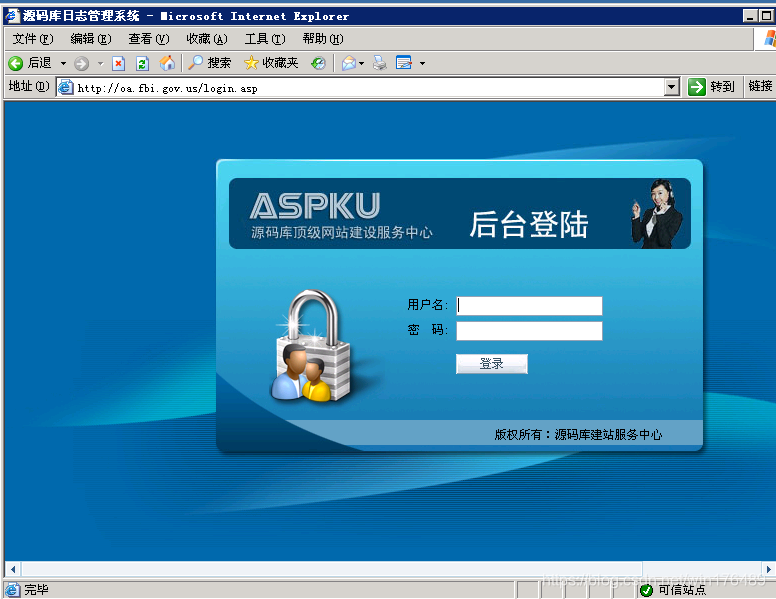Open the 文件(F) menu
Viewport: 776px width, 599px height.
click(x=33, y=39)
